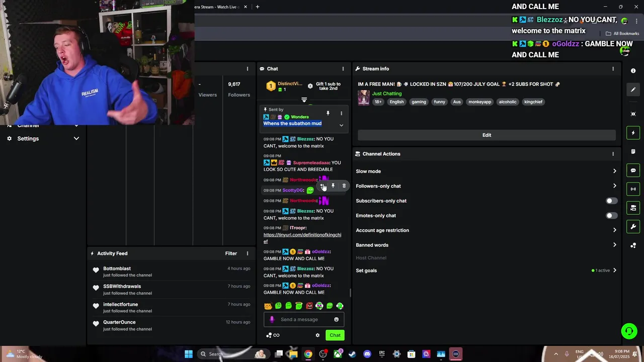The height and width of the screenshot is (362, 644).
Task: Click intellectfortune follower entry
Action: 120,305
